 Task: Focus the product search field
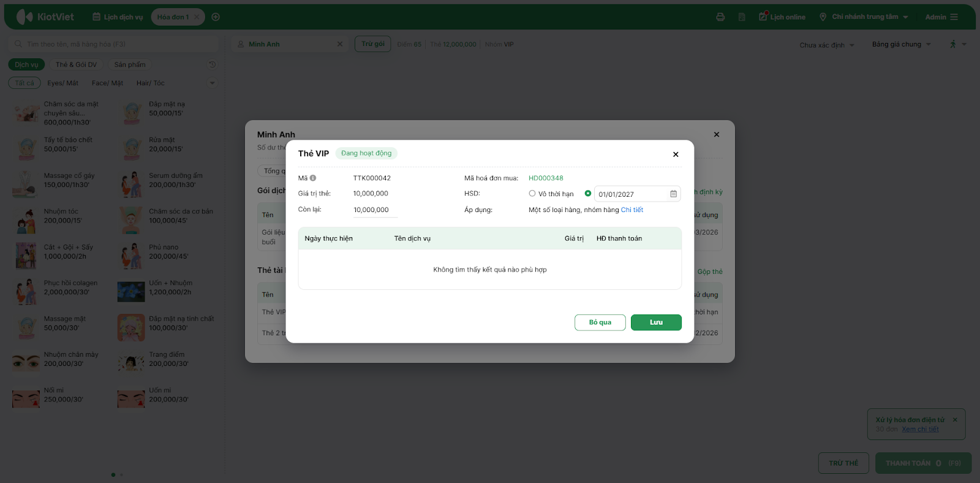113,44
